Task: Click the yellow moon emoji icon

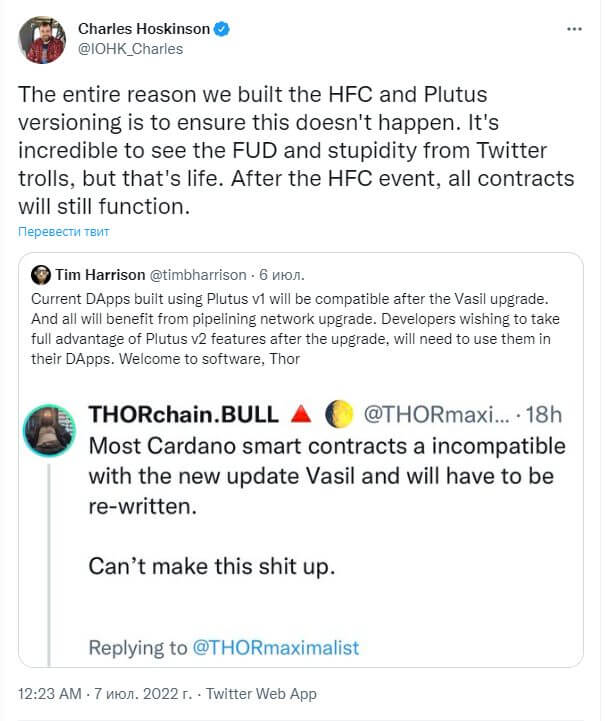Action: click(x=339, y=414)
